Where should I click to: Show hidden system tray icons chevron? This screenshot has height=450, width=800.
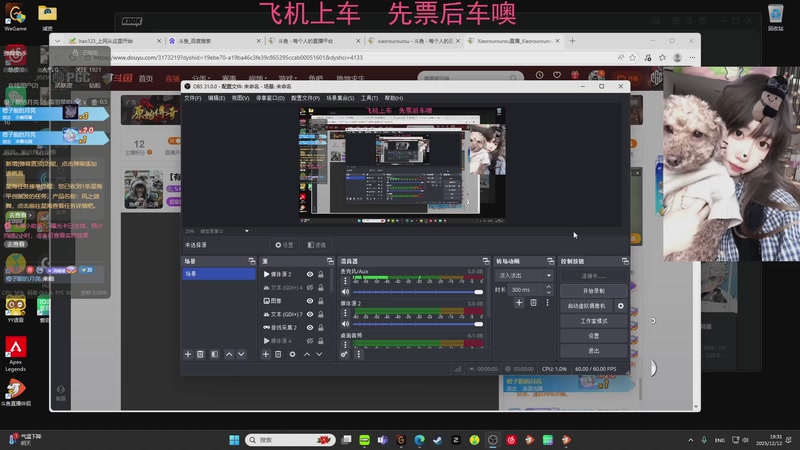coord(690,440)
